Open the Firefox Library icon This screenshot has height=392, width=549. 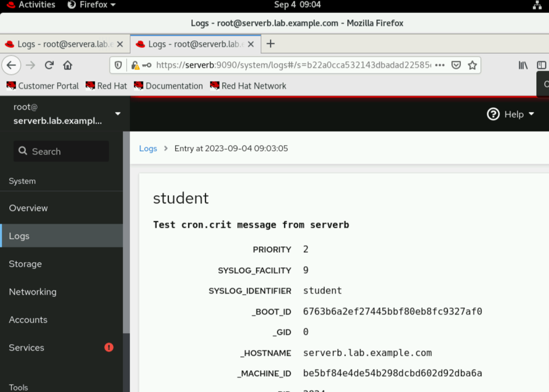(523, 65)
